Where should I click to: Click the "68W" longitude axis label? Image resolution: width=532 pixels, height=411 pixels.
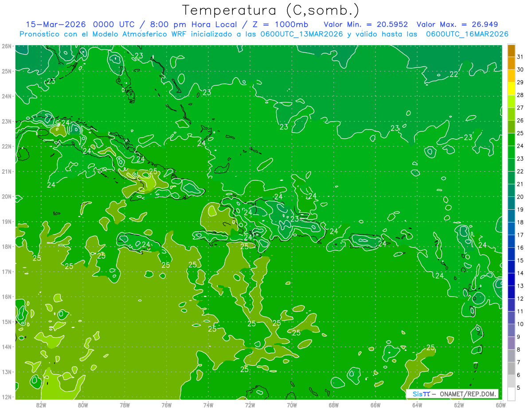(x=333, y=405)
